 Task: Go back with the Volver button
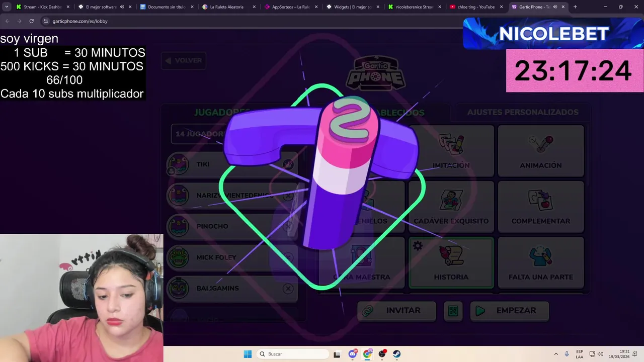[x=184, y=60]
